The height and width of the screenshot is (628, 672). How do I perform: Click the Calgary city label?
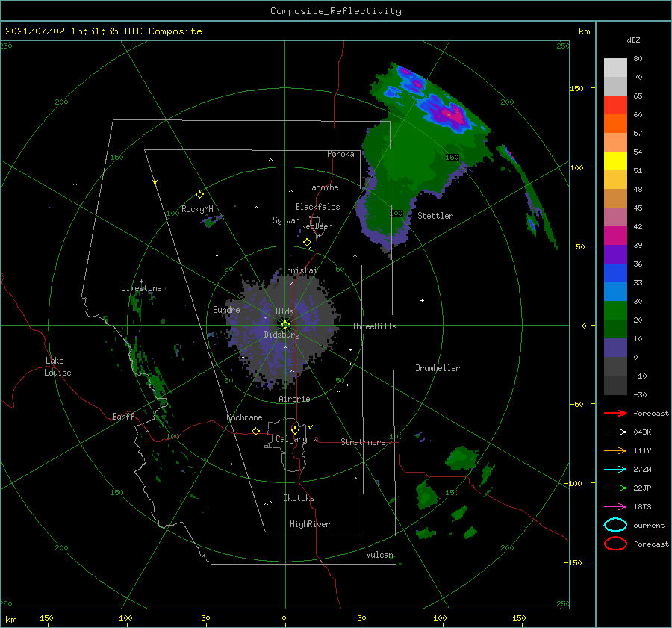coord(291,439)
